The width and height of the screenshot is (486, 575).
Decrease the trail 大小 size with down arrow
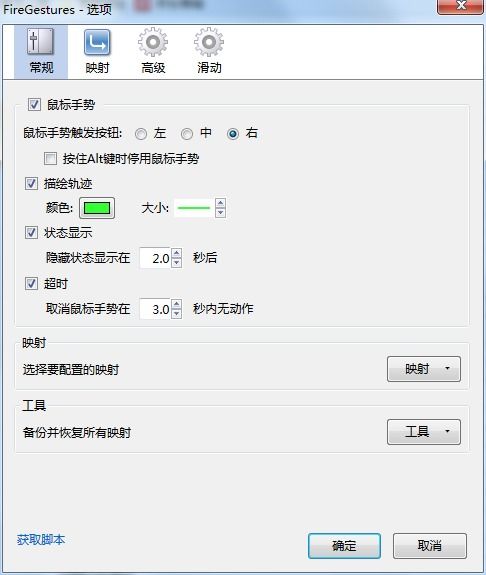(x=220, y=213)
